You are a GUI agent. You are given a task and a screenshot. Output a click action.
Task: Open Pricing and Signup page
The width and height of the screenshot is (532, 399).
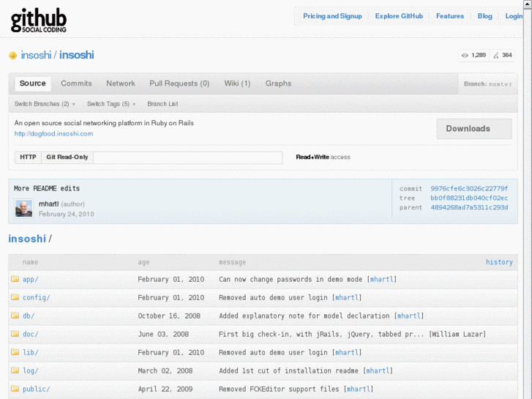[332, 16]
